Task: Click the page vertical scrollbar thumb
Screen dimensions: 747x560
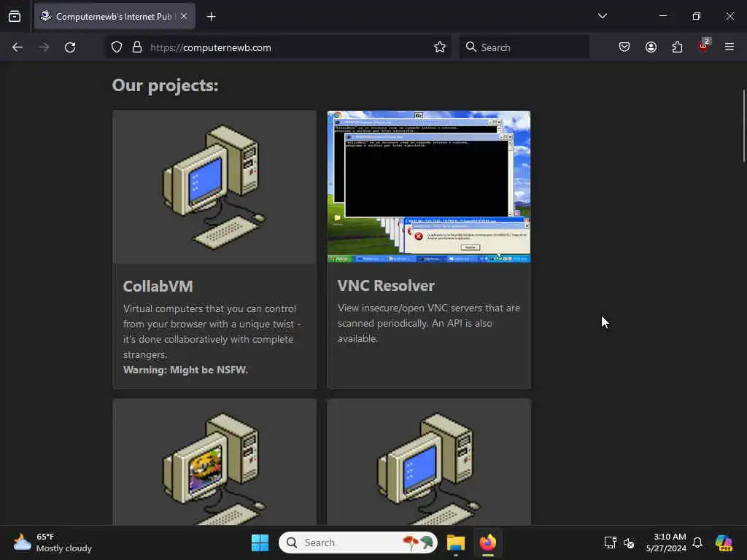Action: pos(743,125)
